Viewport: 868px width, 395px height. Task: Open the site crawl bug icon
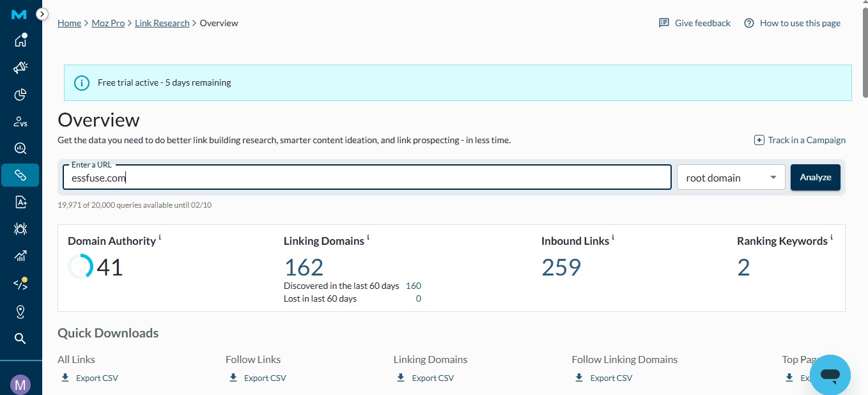pos(20,229)
